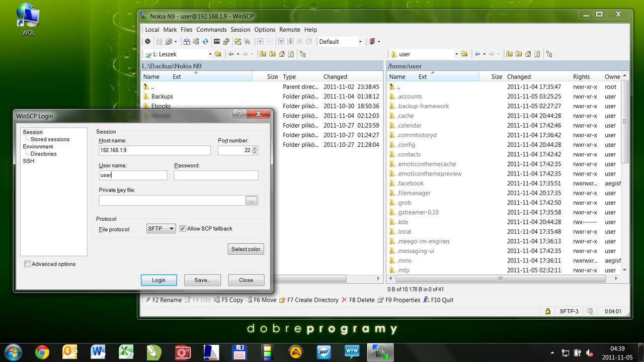This screenshot has width=644, height=362.
Task: Enable Advanced options checkbox
Action: [27, 264]
